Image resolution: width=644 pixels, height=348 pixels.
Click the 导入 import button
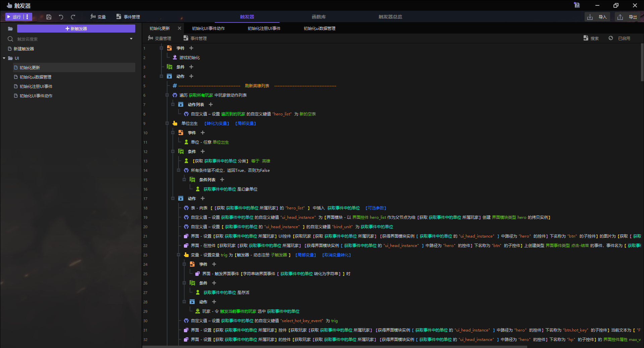597,17
